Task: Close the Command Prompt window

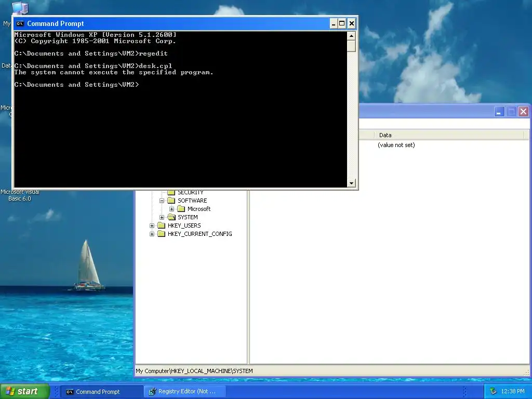Action: pos(352,23)
